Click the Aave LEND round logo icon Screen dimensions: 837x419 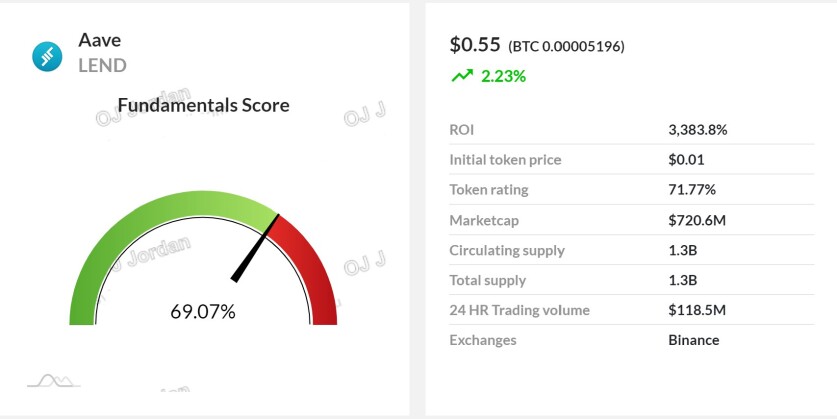click(x=47, y=57)
